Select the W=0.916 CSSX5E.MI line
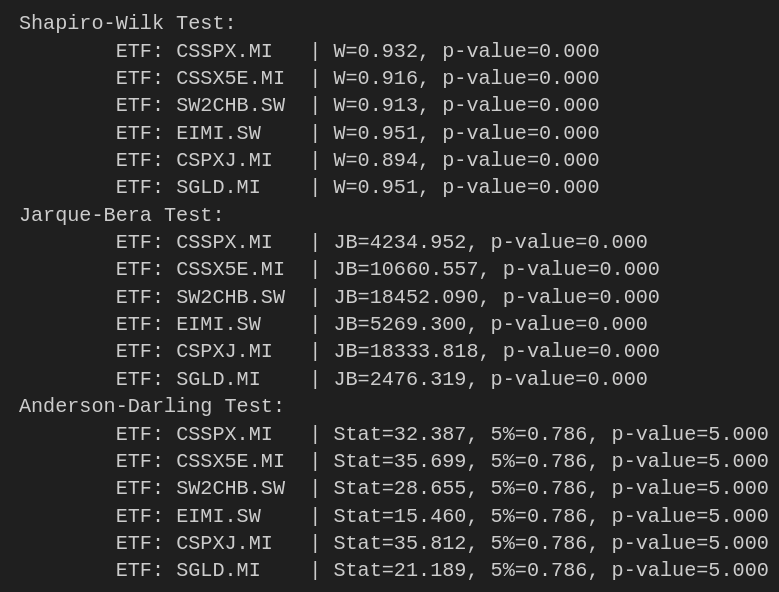779x592 pixels. point(357,78)
